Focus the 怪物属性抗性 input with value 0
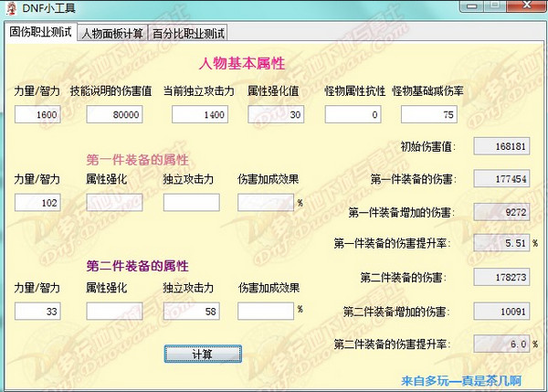 pos(353,115)
